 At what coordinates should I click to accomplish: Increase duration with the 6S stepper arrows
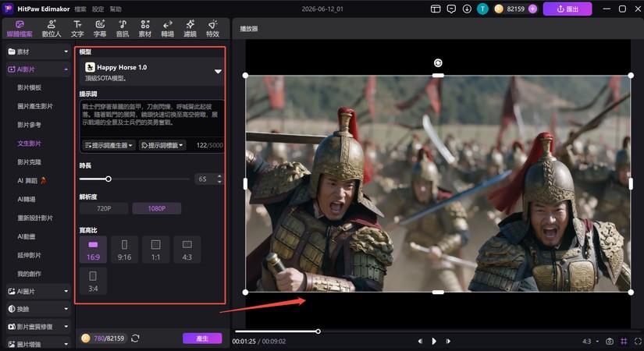219,176
